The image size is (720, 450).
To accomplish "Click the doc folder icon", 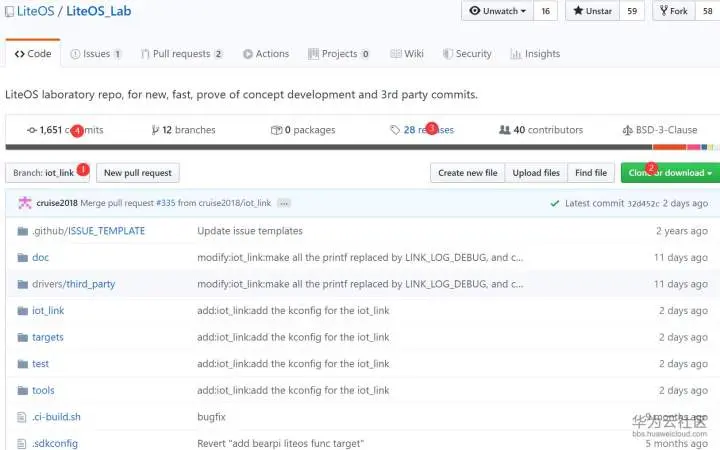I will coord(22,258).
